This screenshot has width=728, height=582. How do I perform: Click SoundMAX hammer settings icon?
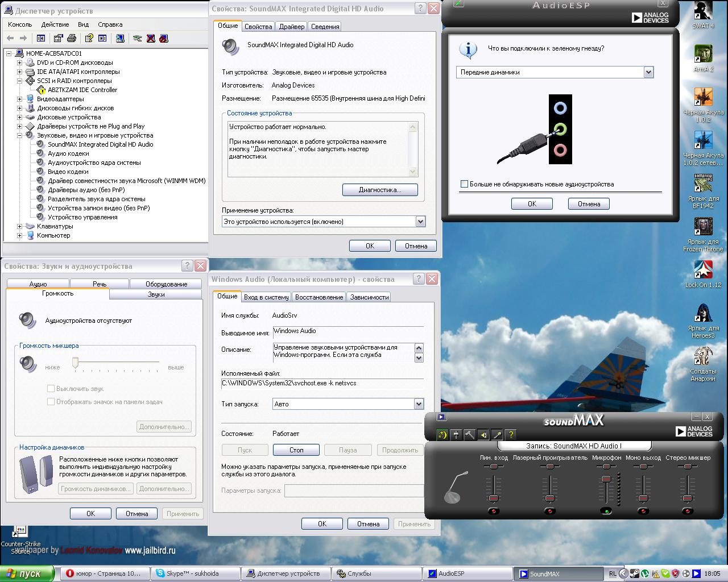470,435
